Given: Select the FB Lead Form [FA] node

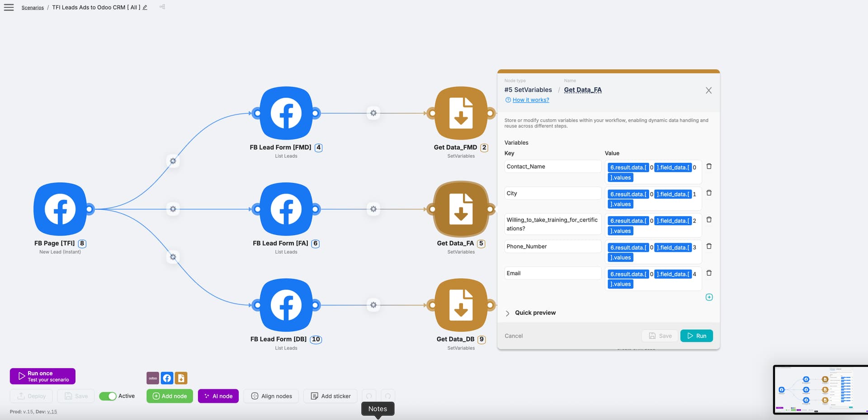Looking at the screenshot, I should [x=286, y=209].
